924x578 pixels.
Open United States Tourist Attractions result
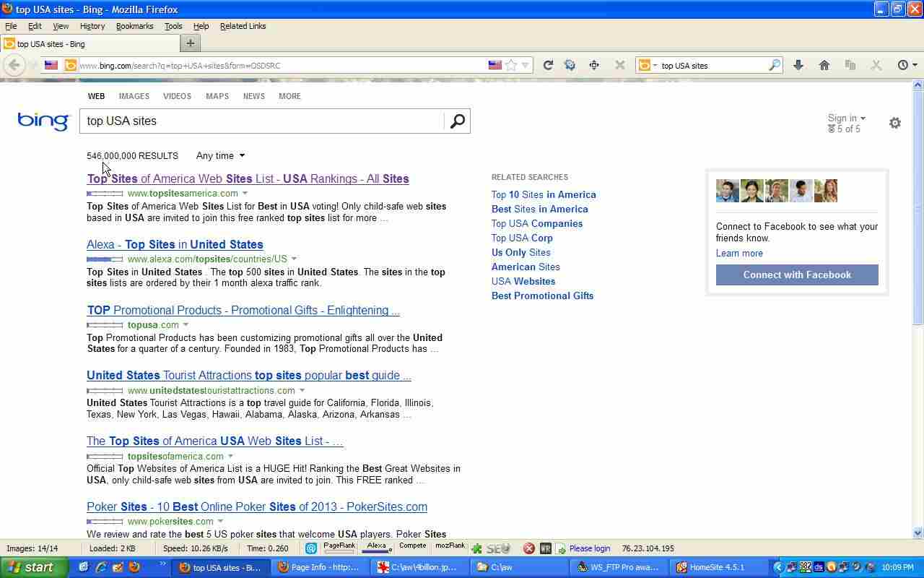click(249, 375)
